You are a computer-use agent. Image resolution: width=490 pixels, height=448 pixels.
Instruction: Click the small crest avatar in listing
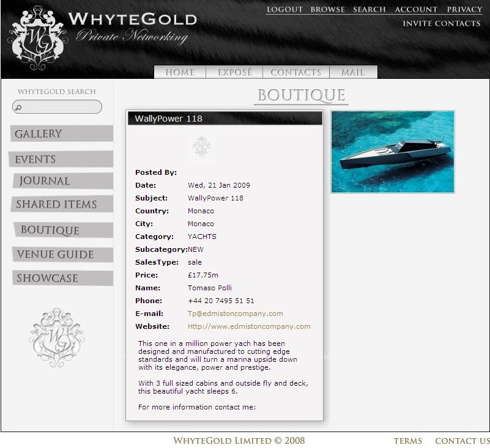[201, 147]
